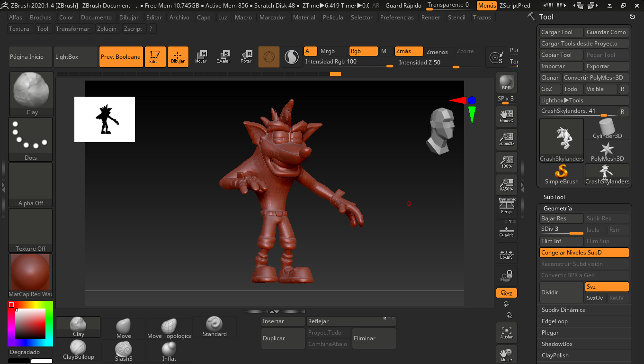Expand the Subdiv Dinámica section

click(563, 310)
